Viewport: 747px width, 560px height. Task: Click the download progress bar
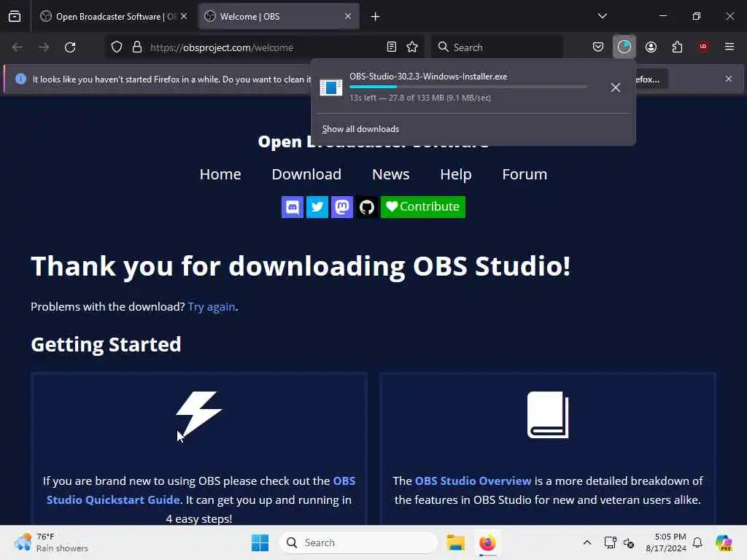click(x=468, y=87)
